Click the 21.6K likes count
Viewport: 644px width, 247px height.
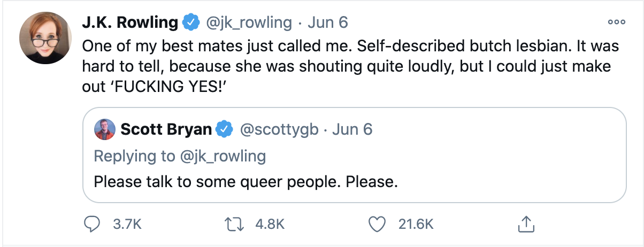pos(416,225)
